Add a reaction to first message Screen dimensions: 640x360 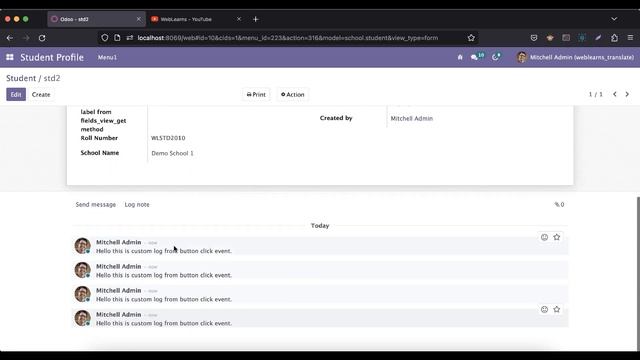pyautogui.click(x=544, y=237)
